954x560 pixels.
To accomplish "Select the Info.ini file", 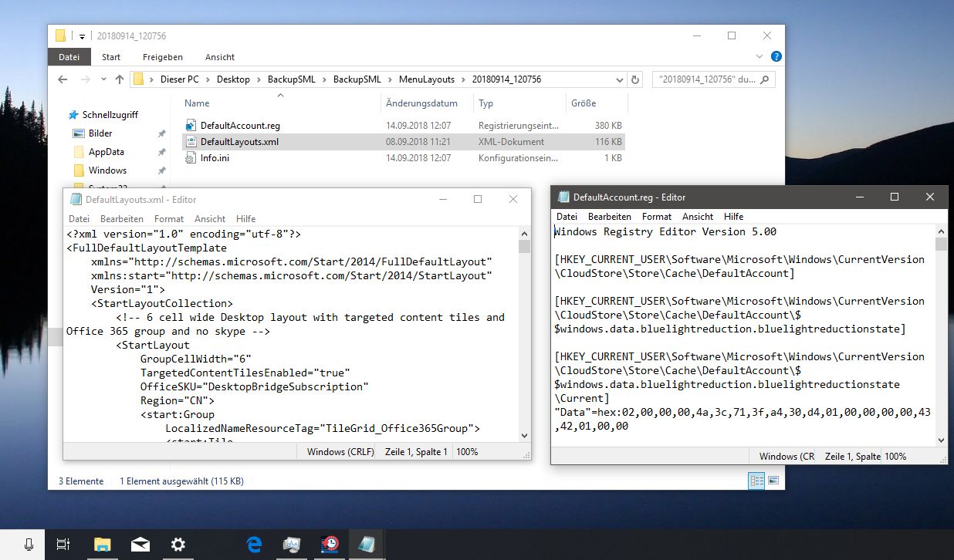I will pyautogui.click(x=404, y=157).
